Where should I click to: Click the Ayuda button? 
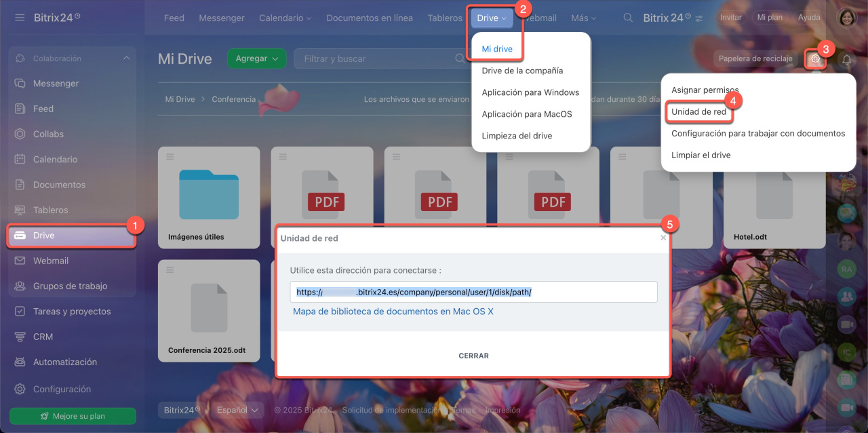(x=809, y=18)
